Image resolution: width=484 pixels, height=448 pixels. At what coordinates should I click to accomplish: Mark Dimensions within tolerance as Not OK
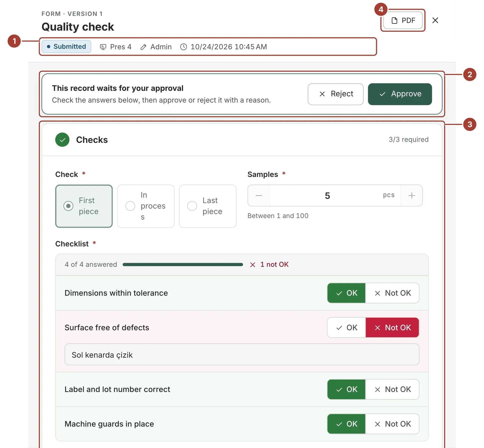pyautogui.click(x=392, y=293)
